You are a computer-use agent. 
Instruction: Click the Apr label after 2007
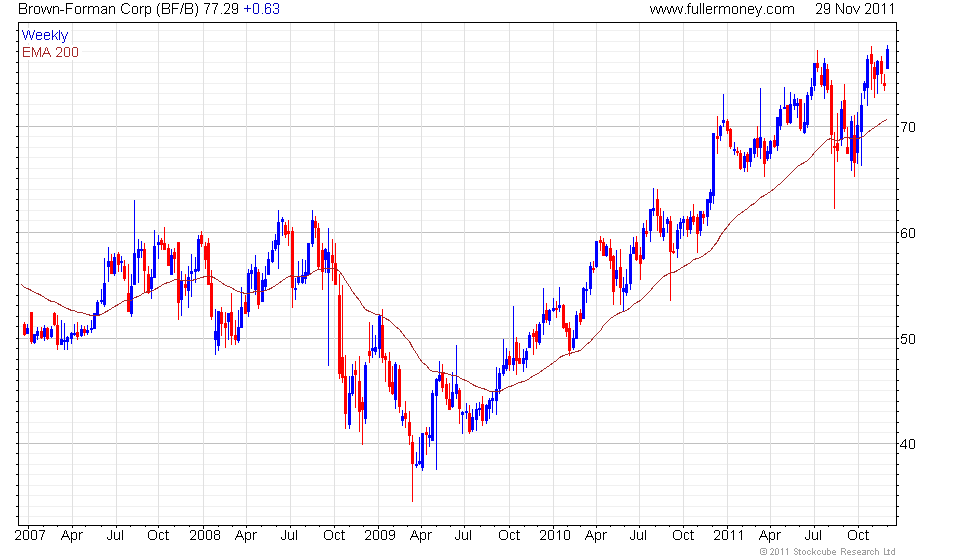[72, 536]
